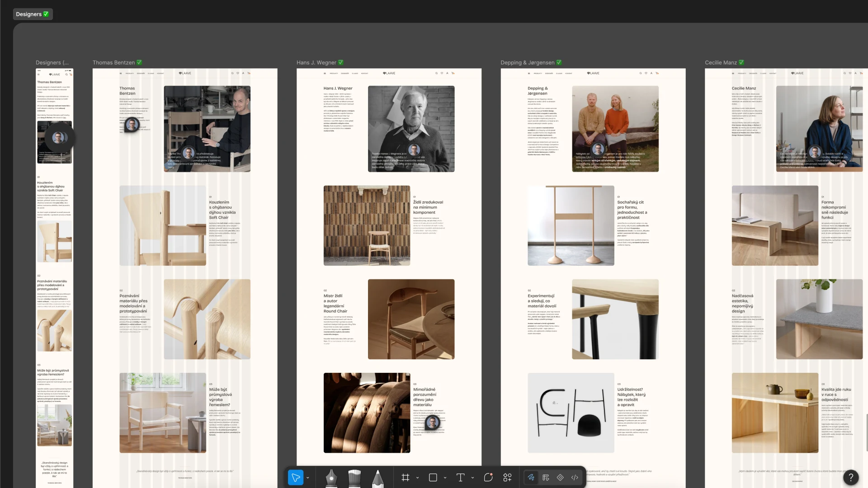This screenshot has width=868, height=488.
Task: Select the Designers section label at top left
Action: [33, 14]
